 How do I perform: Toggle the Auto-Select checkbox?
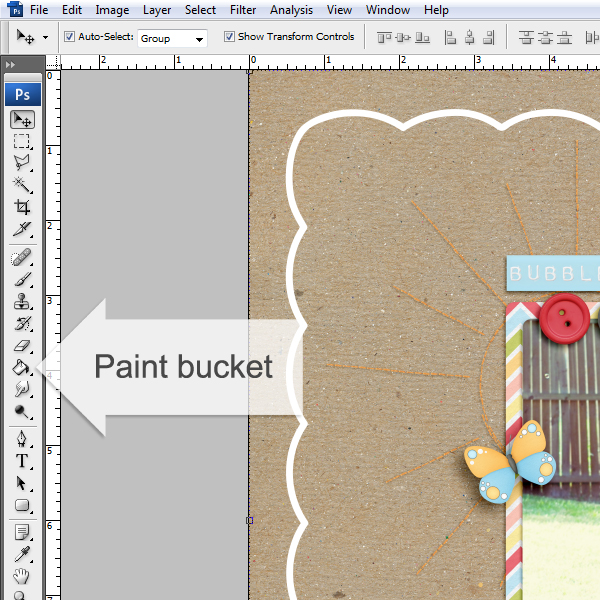(69, 37)
